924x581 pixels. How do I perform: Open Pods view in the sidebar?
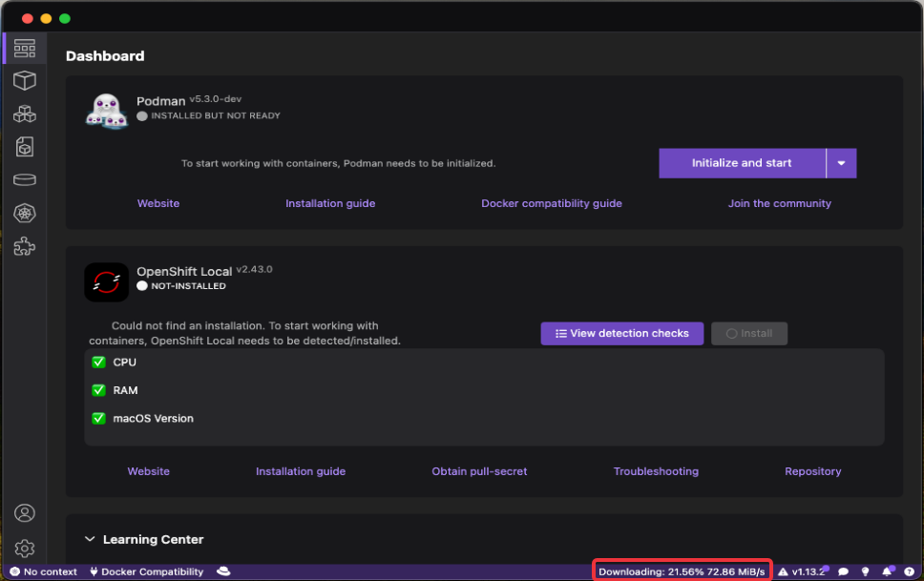25,114
